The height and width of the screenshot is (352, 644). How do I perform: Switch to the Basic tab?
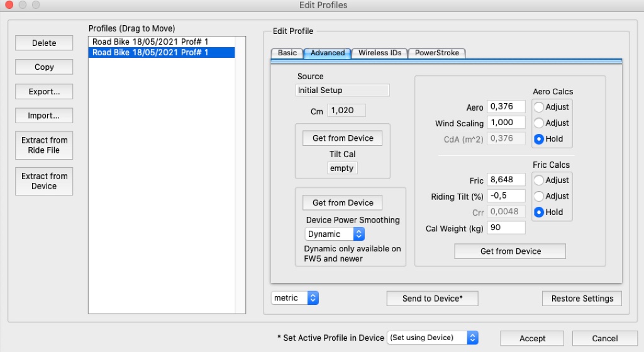point(287,53)
